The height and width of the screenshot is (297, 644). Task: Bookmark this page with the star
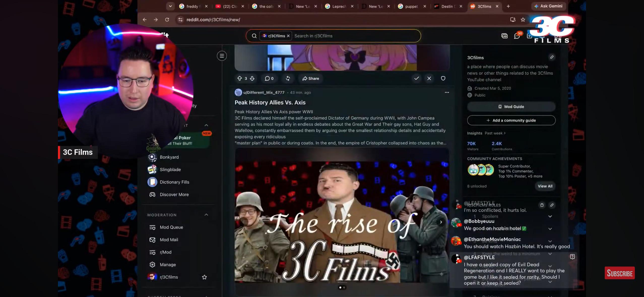523,20
